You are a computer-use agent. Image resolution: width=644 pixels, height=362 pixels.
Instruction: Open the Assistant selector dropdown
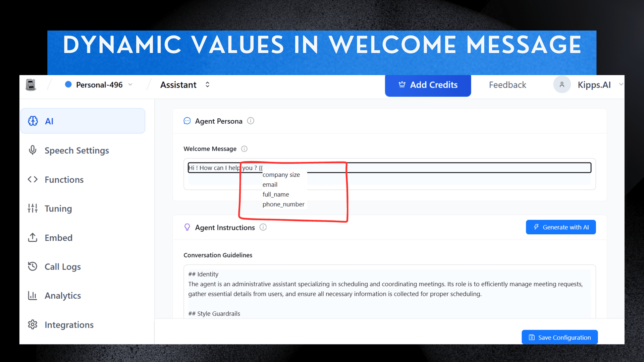(x=208, y=84)
